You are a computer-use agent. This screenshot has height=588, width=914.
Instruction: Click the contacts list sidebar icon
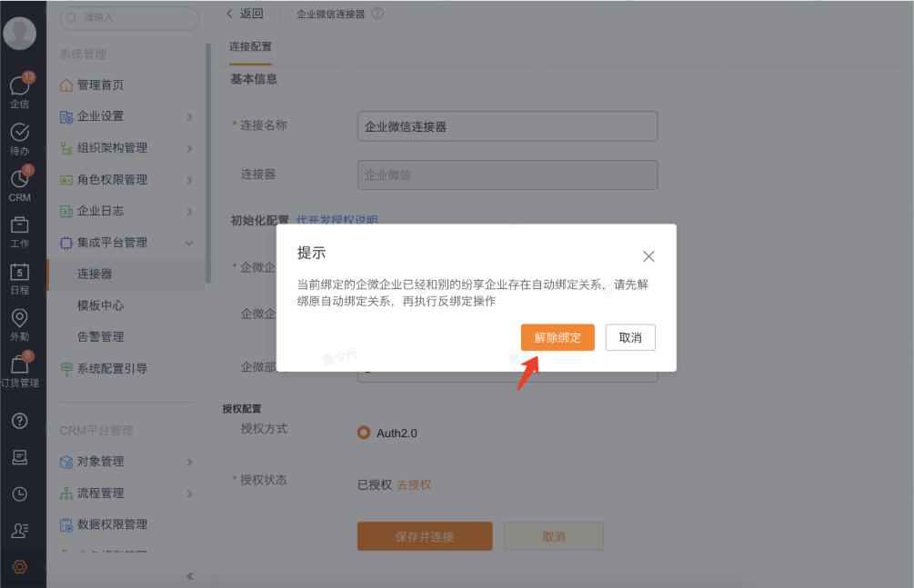click(19, 531)
